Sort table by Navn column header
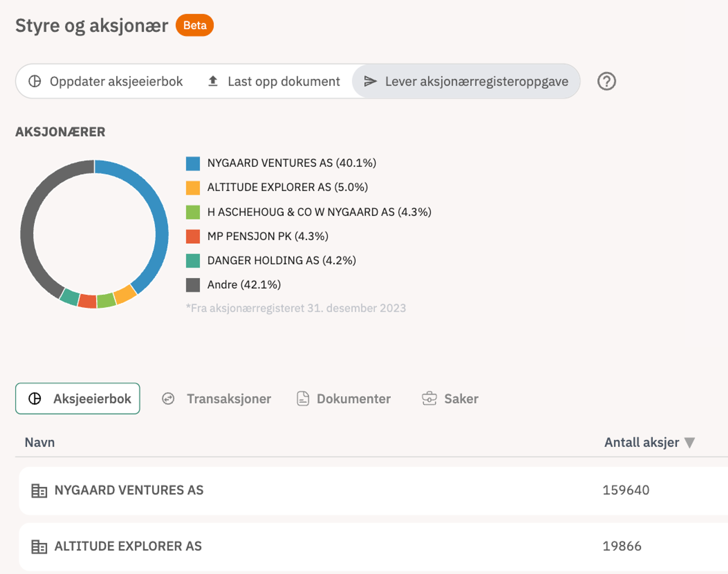Image resolution: width=728 pixels, height=574 pixels. click(x=40, y=443)
